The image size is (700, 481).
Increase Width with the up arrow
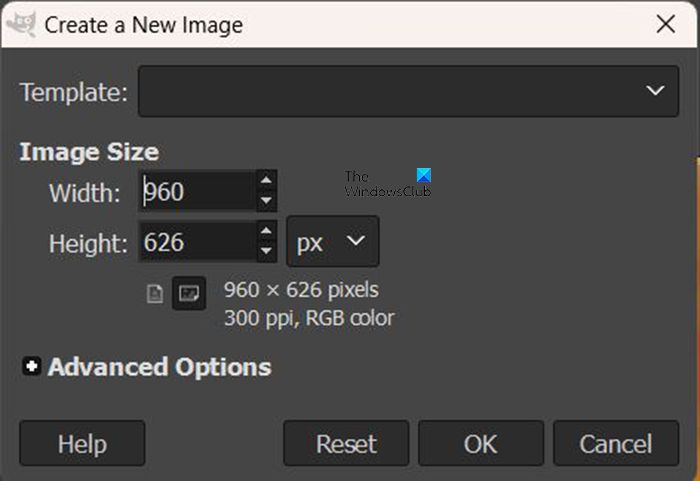coord(266,181)
